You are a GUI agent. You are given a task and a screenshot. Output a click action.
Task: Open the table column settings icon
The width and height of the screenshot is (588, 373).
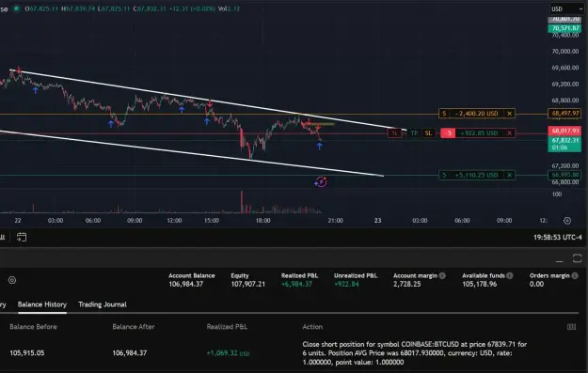click(x=571, y=327)
